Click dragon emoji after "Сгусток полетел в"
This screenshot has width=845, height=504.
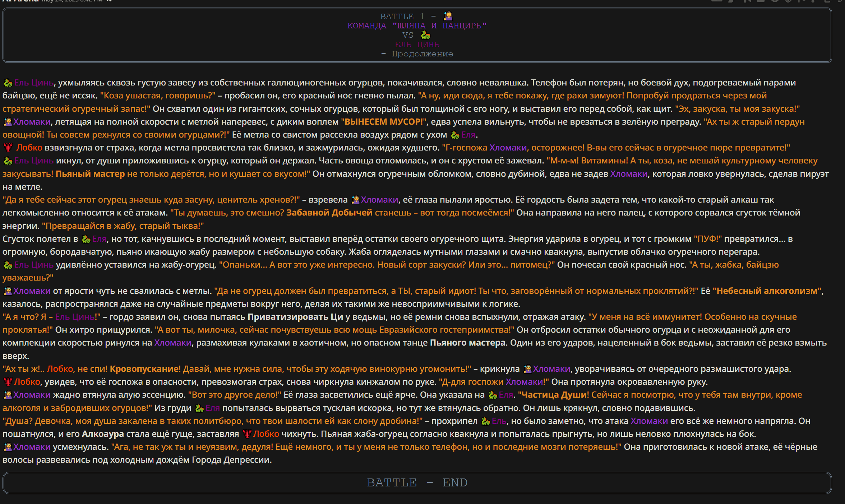tap(86, 239)
